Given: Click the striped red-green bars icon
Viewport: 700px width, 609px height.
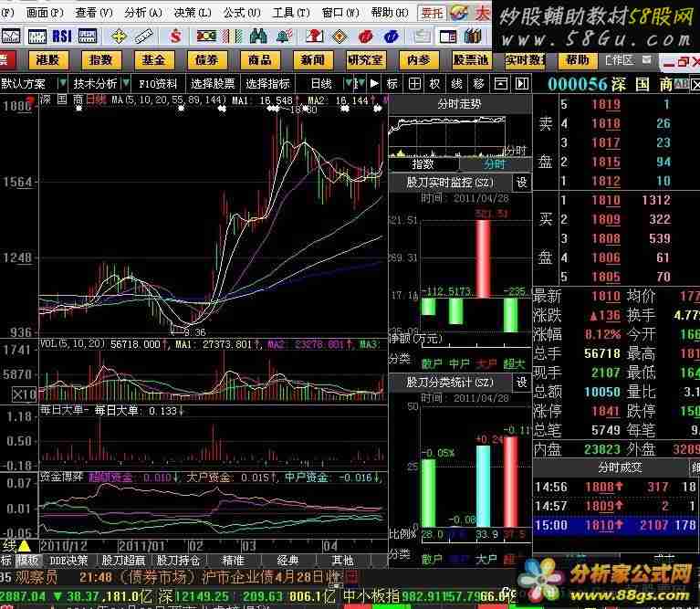Looking at the screenshot, I should pyautogui.click(x=232, y=37).
